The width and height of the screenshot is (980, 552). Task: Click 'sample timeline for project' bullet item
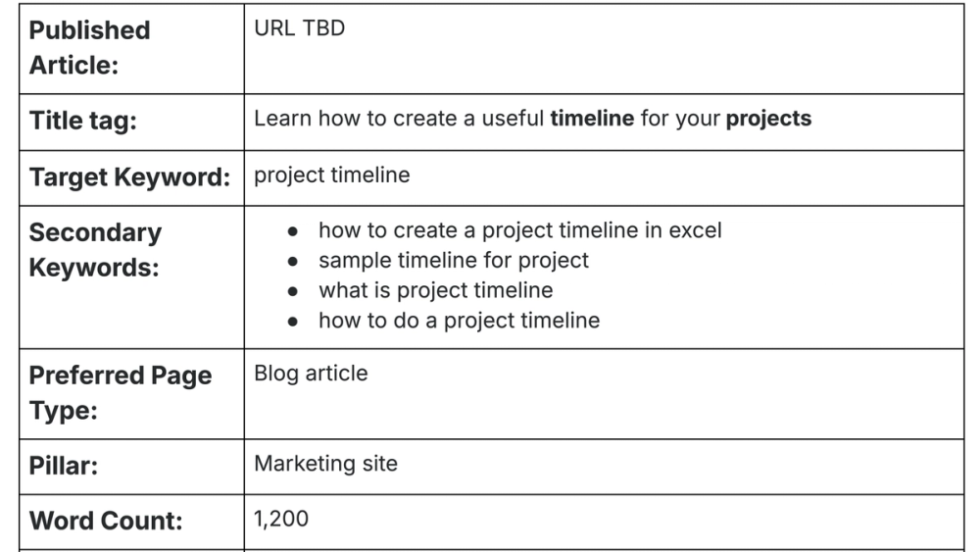(454, 260)
